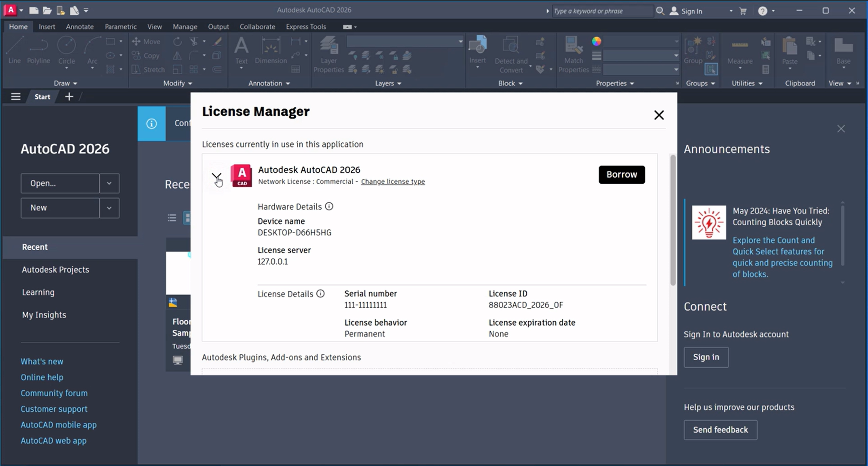Collapse the Autodesk AutoCAD 2026 license details
This screenshot has width=868, height=466.
pyautogui.click(x=216, y=176)
